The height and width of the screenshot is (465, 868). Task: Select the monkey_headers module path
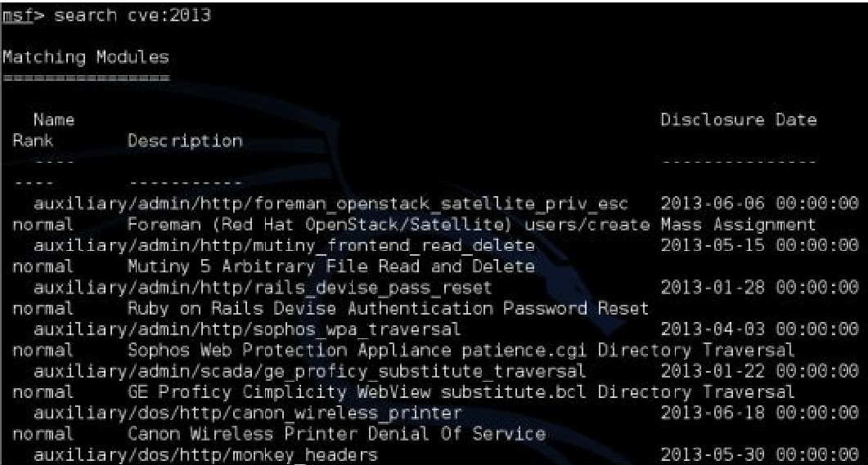205,455
